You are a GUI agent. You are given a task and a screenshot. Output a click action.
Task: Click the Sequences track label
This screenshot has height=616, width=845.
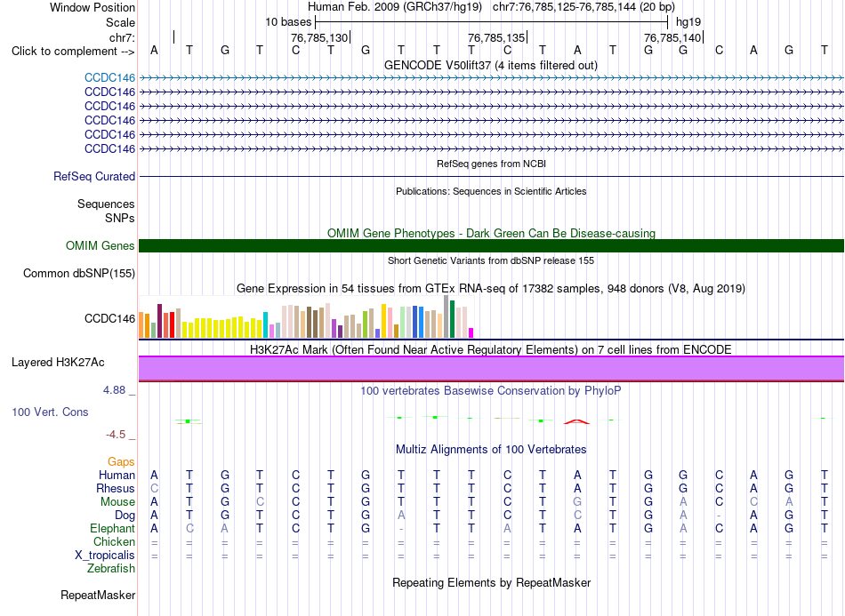[x=106, y=204]
